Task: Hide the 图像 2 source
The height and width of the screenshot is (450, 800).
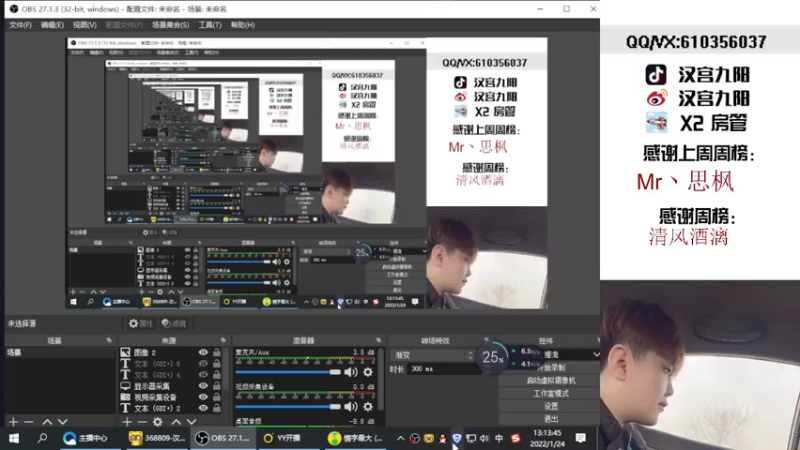Action: click(x=203, y=352)
